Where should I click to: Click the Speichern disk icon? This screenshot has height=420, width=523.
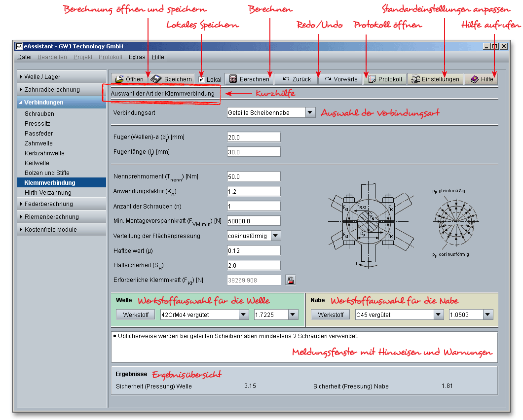coord(156,79)
